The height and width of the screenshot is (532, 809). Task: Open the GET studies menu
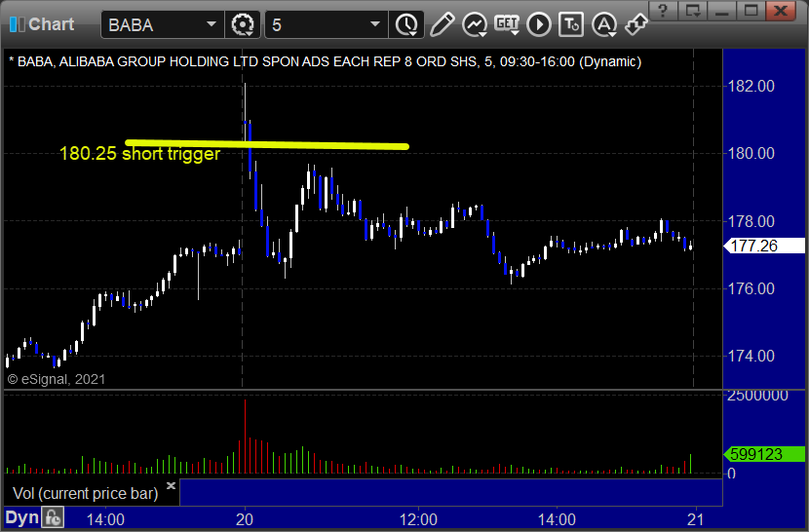pos(507,24)
